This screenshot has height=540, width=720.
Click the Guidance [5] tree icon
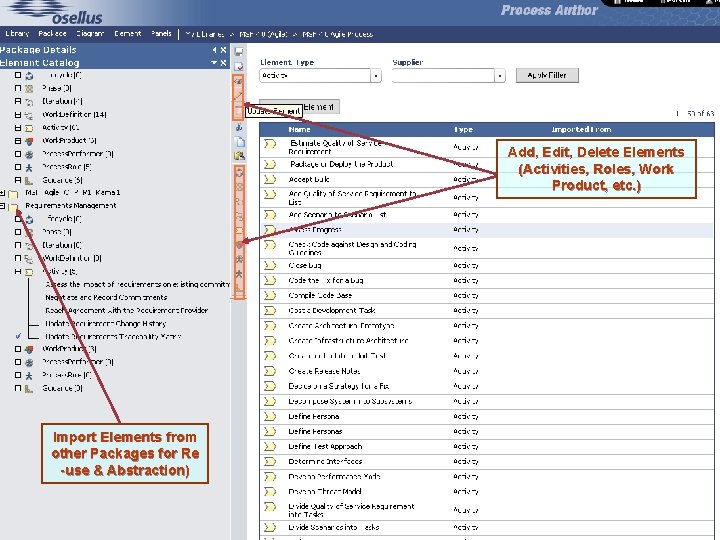29,180
